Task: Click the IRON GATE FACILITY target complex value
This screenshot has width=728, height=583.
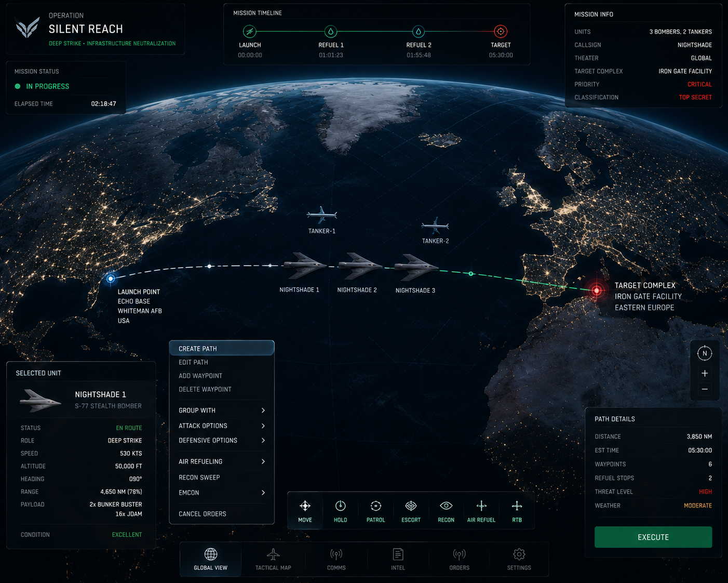Action: tap(685, 71)
